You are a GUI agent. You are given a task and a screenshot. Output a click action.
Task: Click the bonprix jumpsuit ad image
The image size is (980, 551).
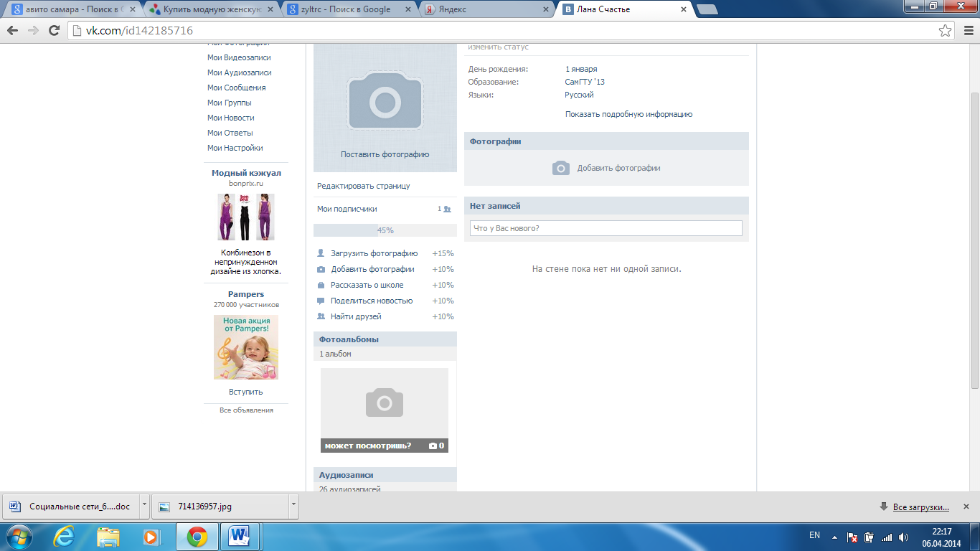click(246, 217)
